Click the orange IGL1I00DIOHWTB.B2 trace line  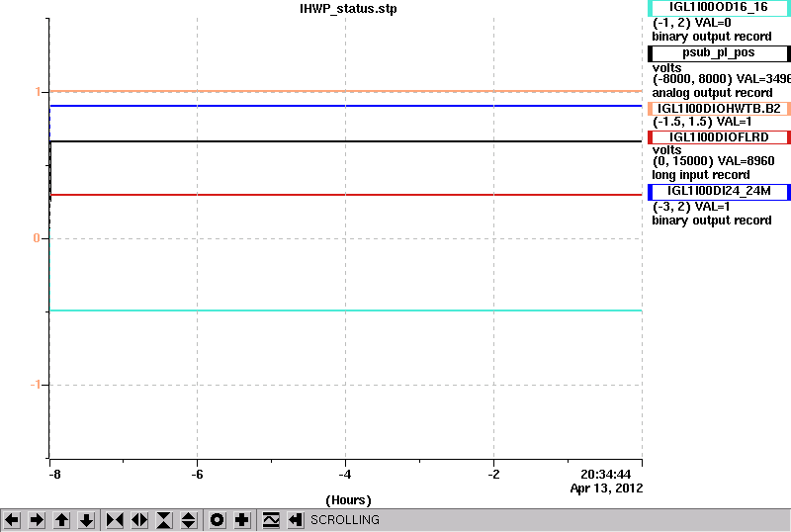click(345, 91)
